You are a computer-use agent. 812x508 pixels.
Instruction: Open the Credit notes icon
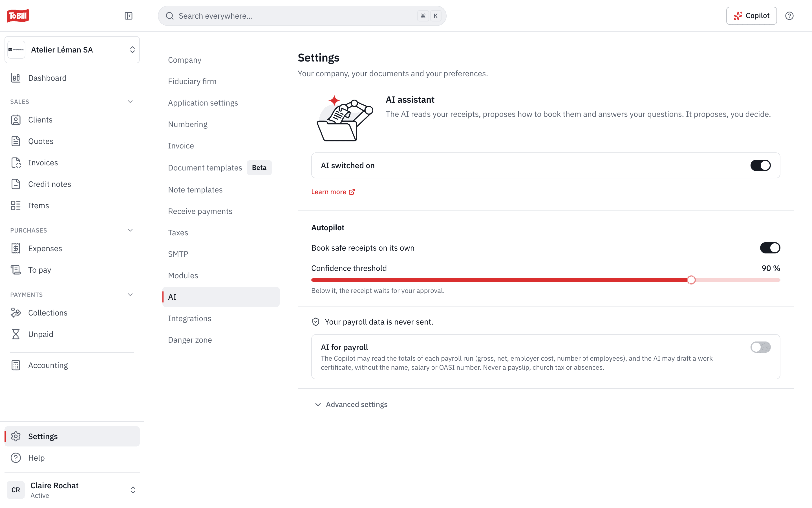tap(16, 184)
